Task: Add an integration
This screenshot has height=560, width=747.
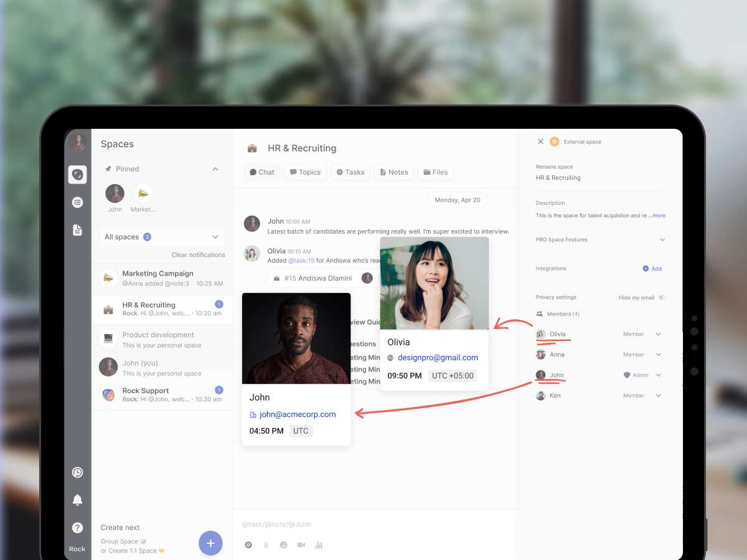Action: click(652, 269)
